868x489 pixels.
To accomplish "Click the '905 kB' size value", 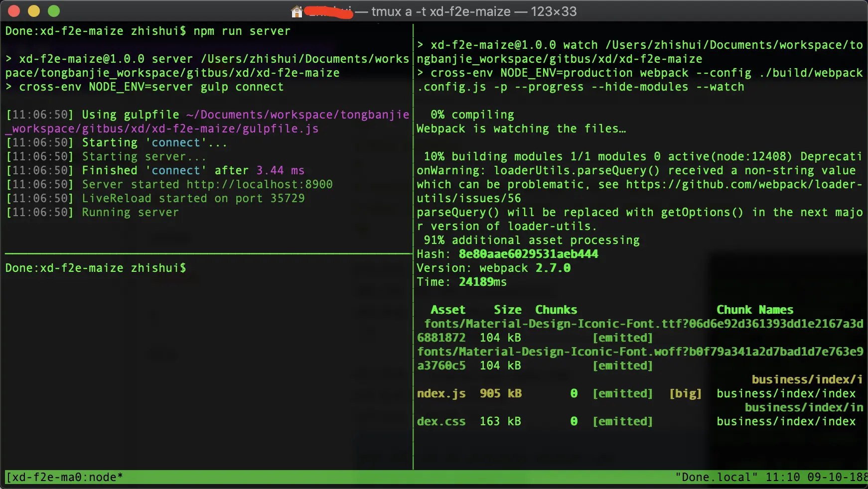I will [500, 394].
